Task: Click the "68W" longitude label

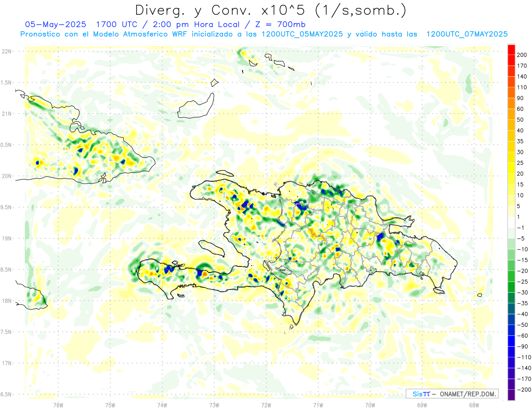Action: tap(473, 405)
